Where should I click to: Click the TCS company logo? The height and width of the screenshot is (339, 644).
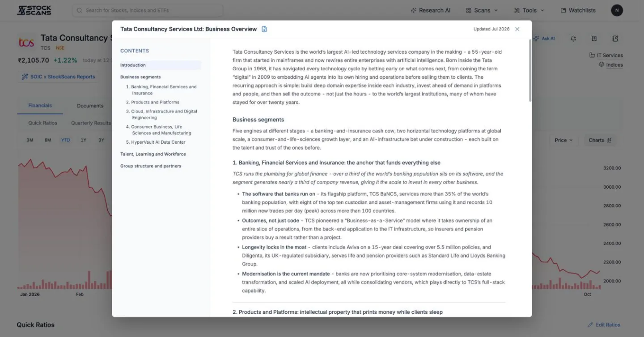(x=27, y=43)
